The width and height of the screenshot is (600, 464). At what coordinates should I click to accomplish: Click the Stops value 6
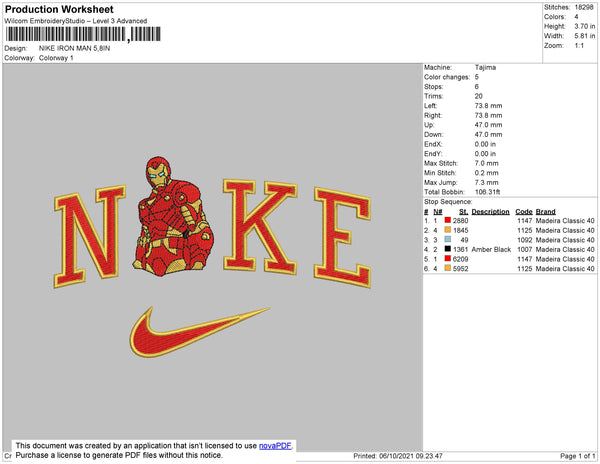coord(477,86)
